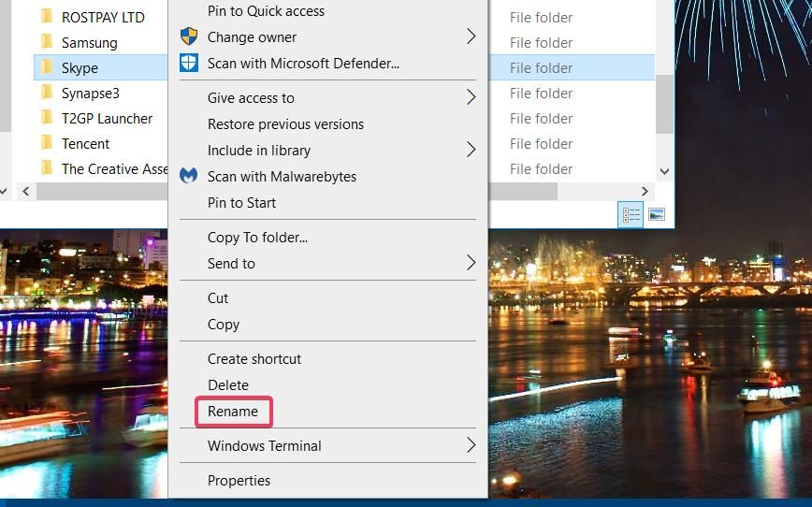Select The Creative Assembly folder name
The image size is (812, 507).
[x=114, y=168]
